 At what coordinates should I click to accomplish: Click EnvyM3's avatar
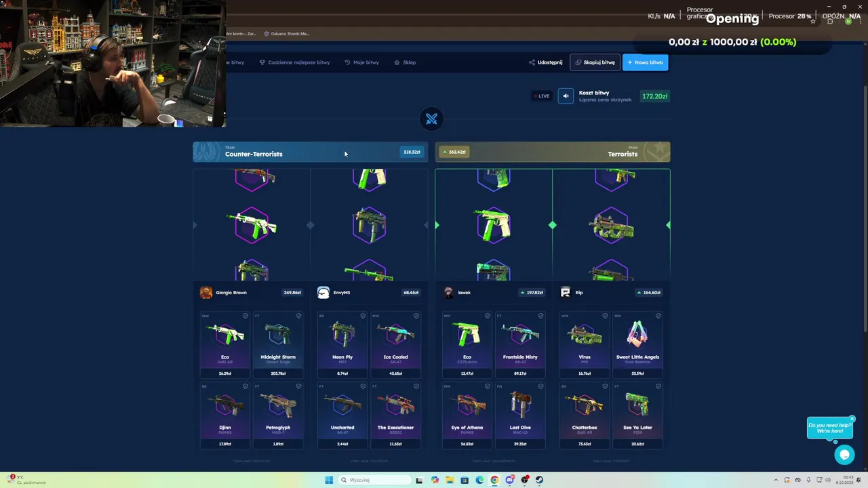click(x=323, y=292)
